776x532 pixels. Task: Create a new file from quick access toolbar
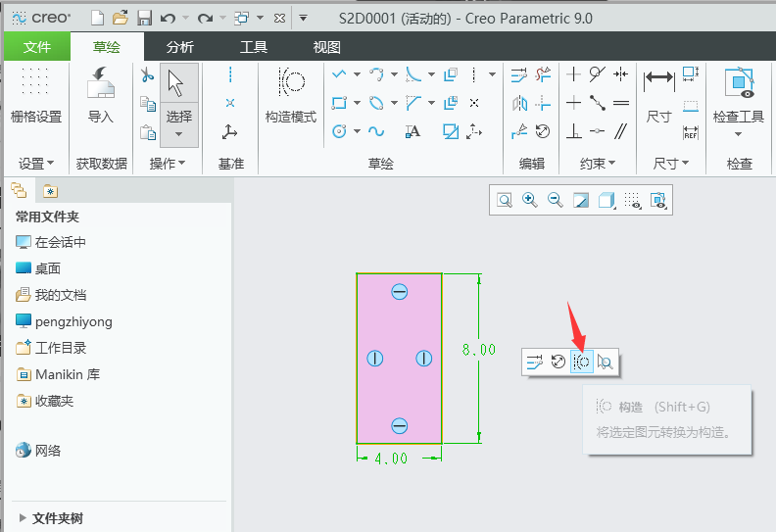98,19
